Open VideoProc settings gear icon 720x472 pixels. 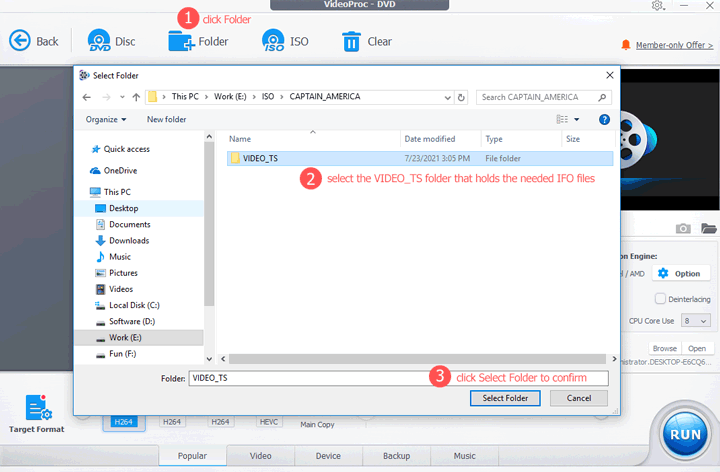(x=657, y=6)
